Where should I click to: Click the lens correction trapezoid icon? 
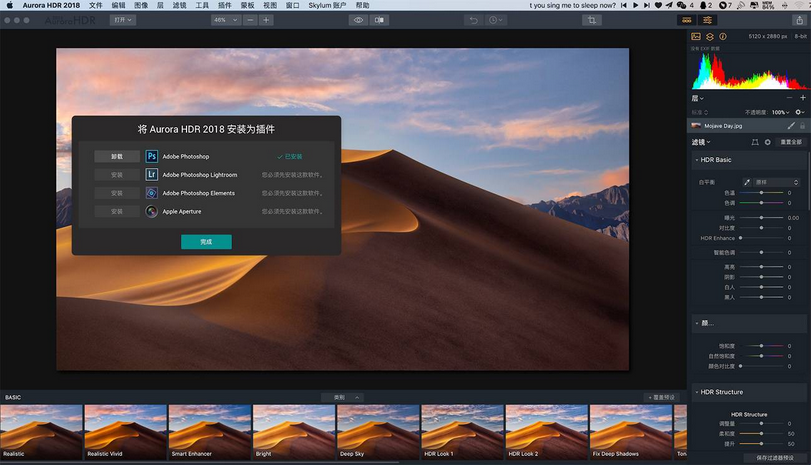pos(755,142)
